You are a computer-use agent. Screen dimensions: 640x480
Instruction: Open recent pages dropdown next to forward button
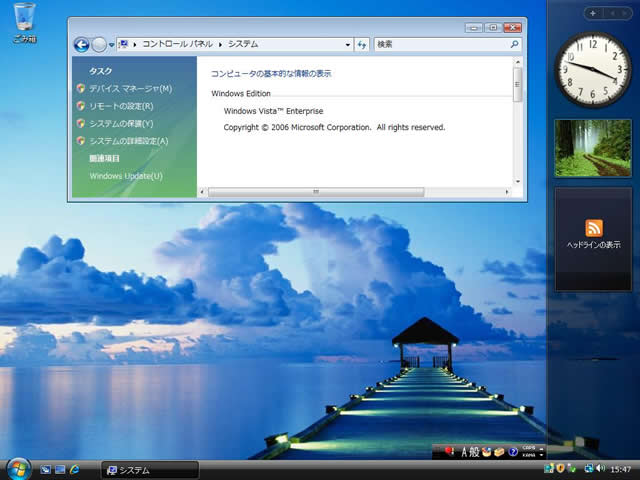pyautogui.click(x=112, y=45)
